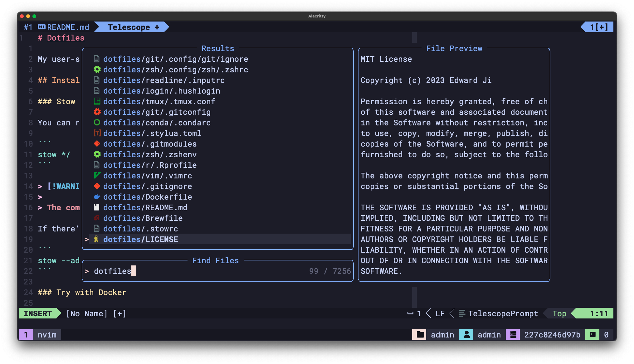Click the scrollbar thumb in editor window
This screenshot has width=634, height=364.
[414, 37]
